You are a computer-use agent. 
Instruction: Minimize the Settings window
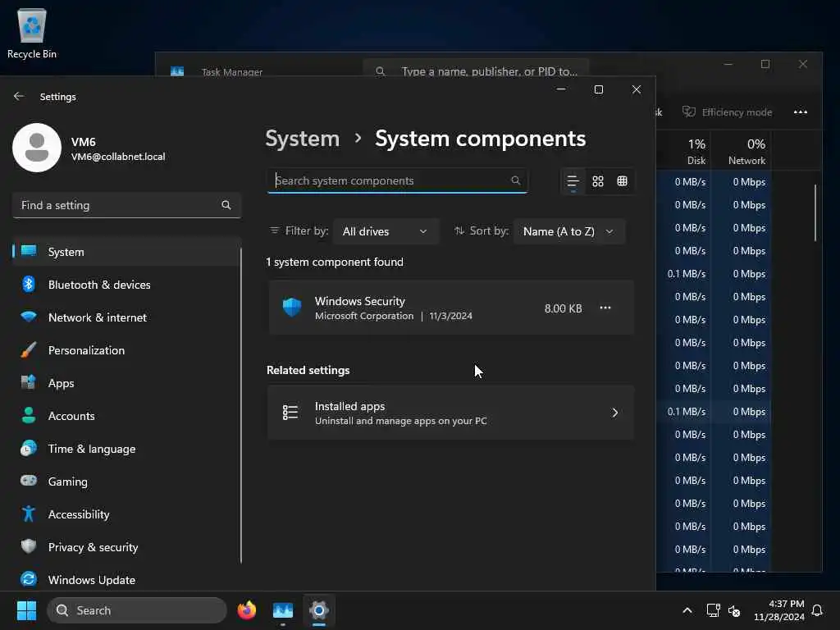tap(561, 89)
